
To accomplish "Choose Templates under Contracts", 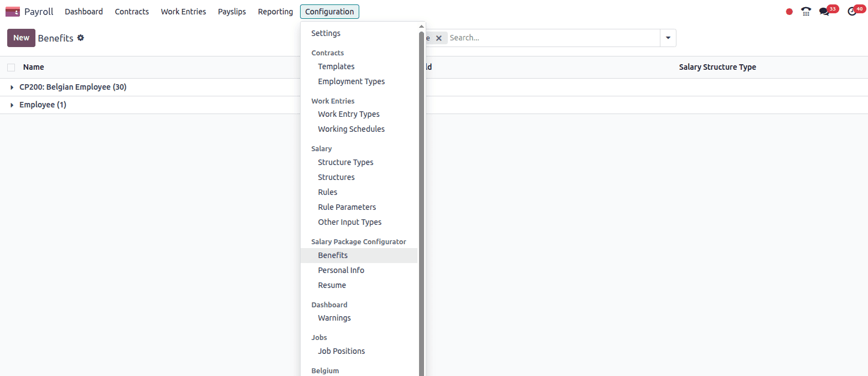I will point(359,66).
